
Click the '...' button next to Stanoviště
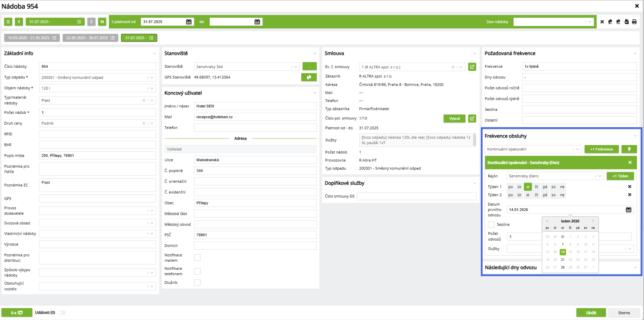[x=309, y=67]
